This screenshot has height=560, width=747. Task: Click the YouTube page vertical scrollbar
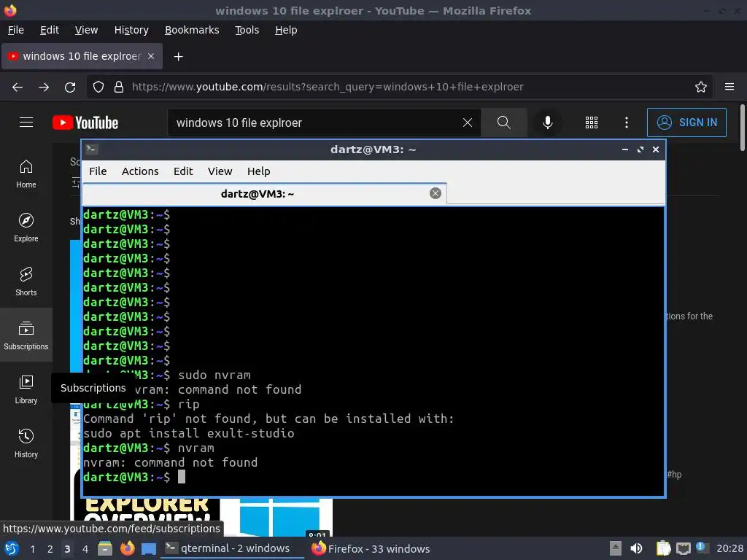pos(742,128)
